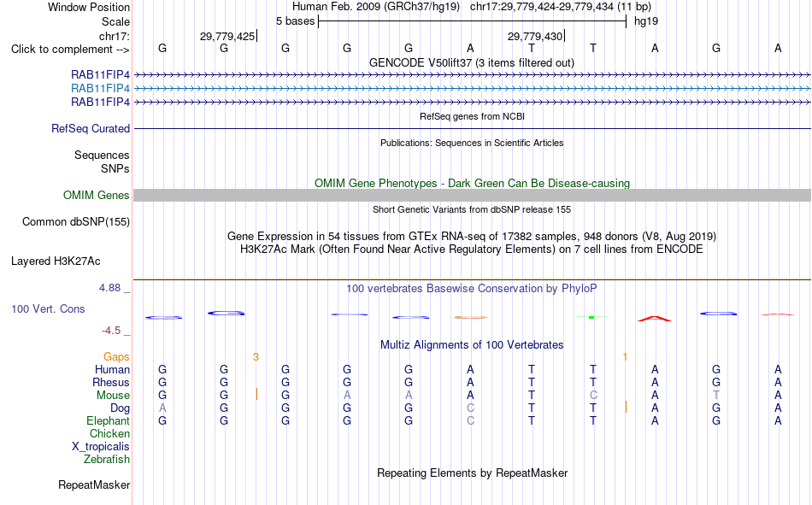Click the Sequences track label
The image size is (812, 505).
point(102,155)
